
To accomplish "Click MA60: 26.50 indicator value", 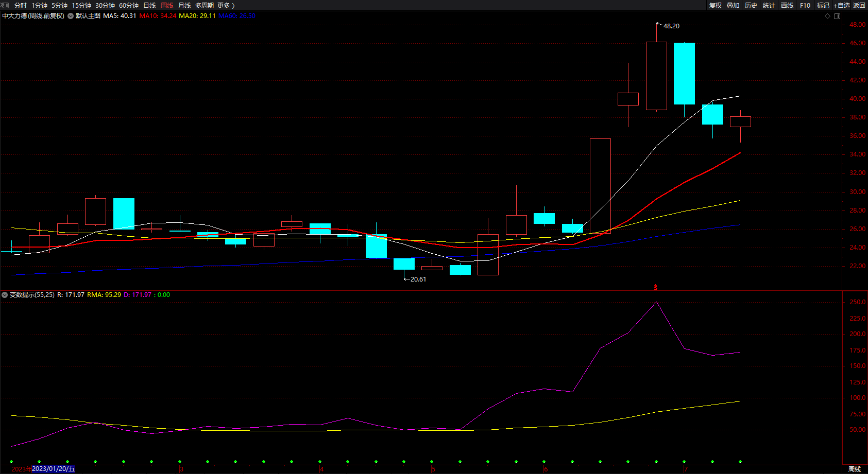I will pos(237,16).
